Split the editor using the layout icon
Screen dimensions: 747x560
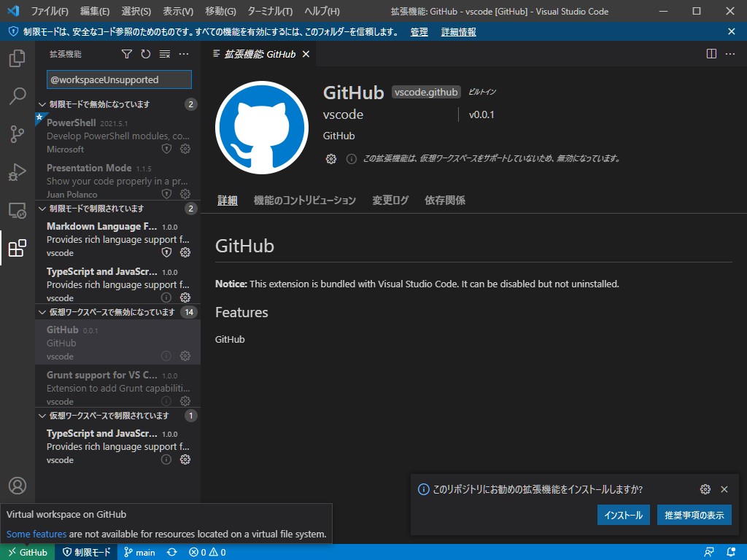[711, 53]
